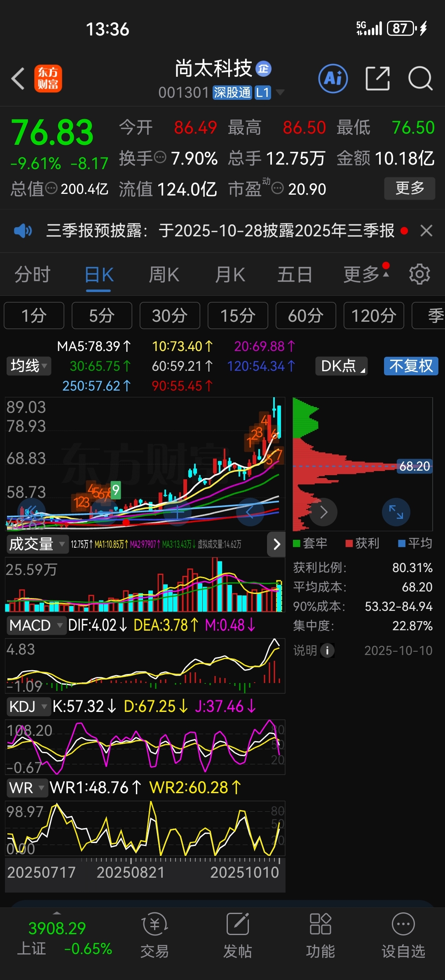Switch to 月K tab
This screenshot has width=445, height=980.
(230, 274)
